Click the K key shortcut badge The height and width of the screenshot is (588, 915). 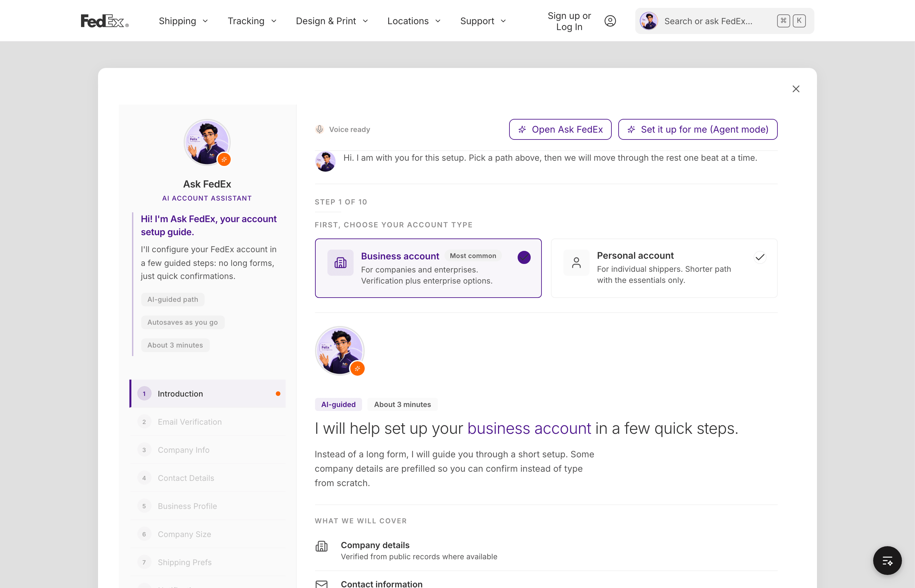point(799,21)
